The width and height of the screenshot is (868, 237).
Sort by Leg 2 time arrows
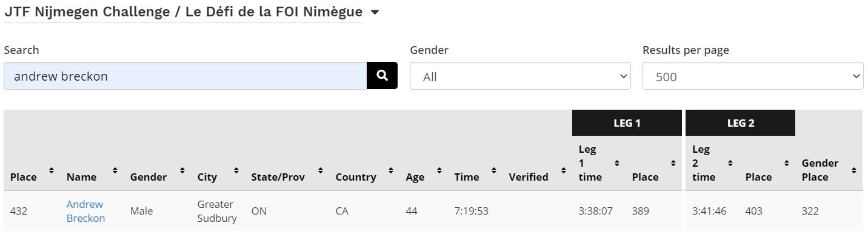730,163
